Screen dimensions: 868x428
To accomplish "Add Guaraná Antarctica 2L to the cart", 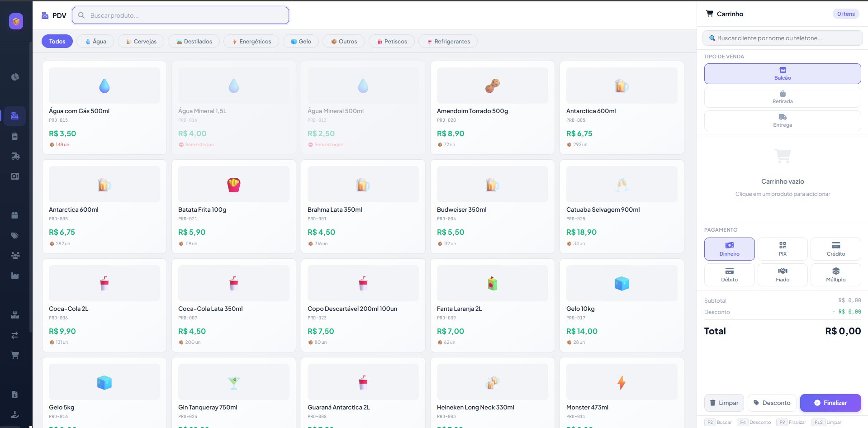I will coord(363,393).
